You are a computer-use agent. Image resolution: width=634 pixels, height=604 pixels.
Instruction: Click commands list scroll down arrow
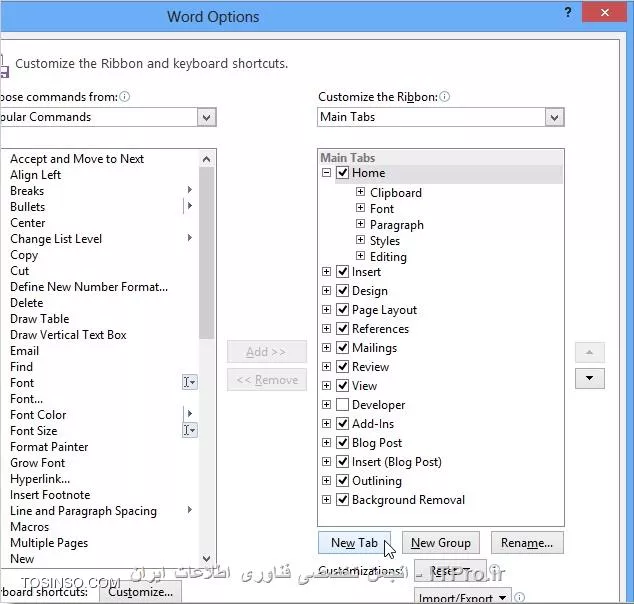point(207,559)
